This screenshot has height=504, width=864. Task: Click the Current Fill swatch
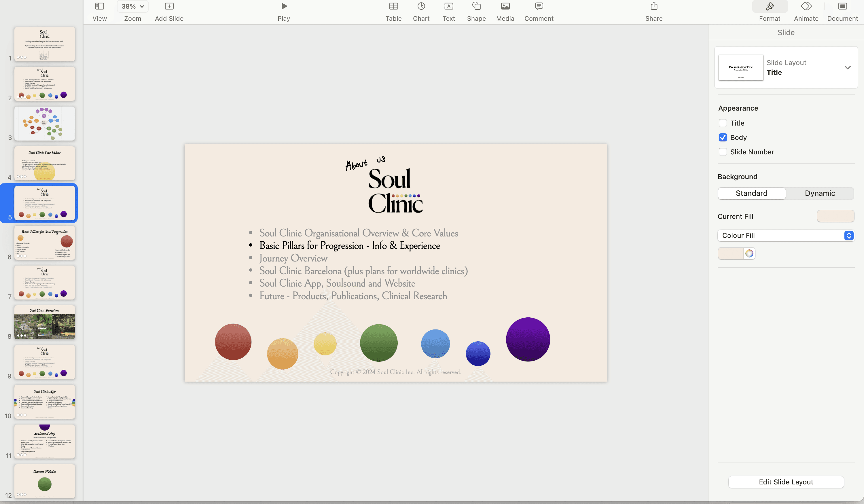(835, 216)
